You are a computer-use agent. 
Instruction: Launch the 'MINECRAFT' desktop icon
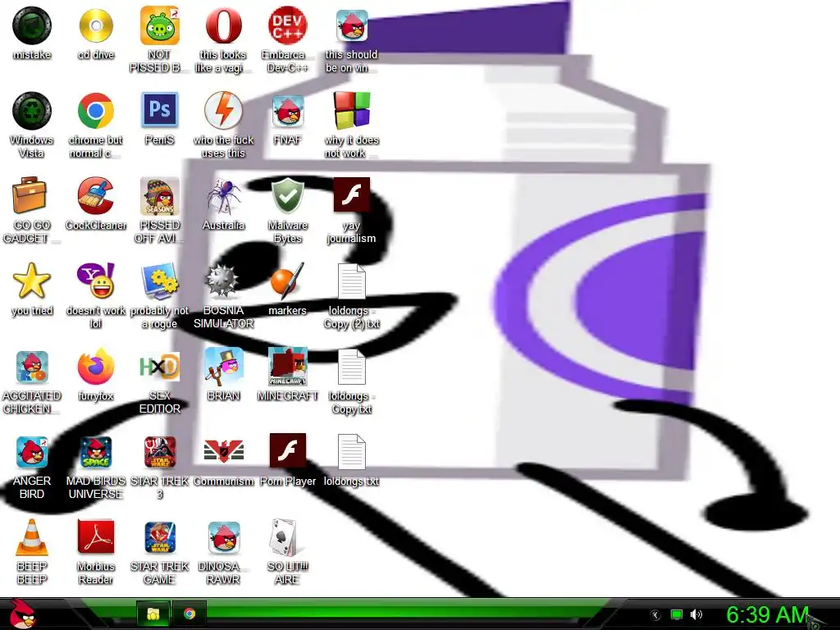pos(288,367)
